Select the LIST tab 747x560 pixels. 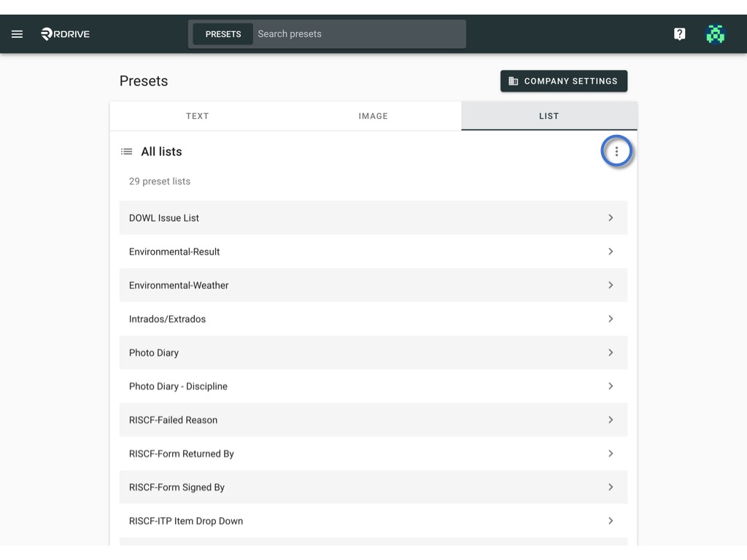tap(549, 116)
